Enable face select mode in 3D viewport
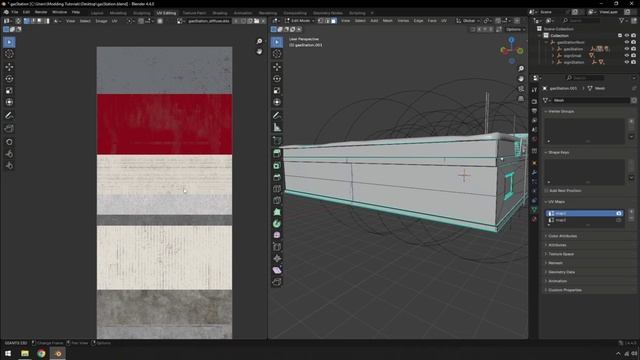Screen dimensions: 640x360 coord(334,20)
